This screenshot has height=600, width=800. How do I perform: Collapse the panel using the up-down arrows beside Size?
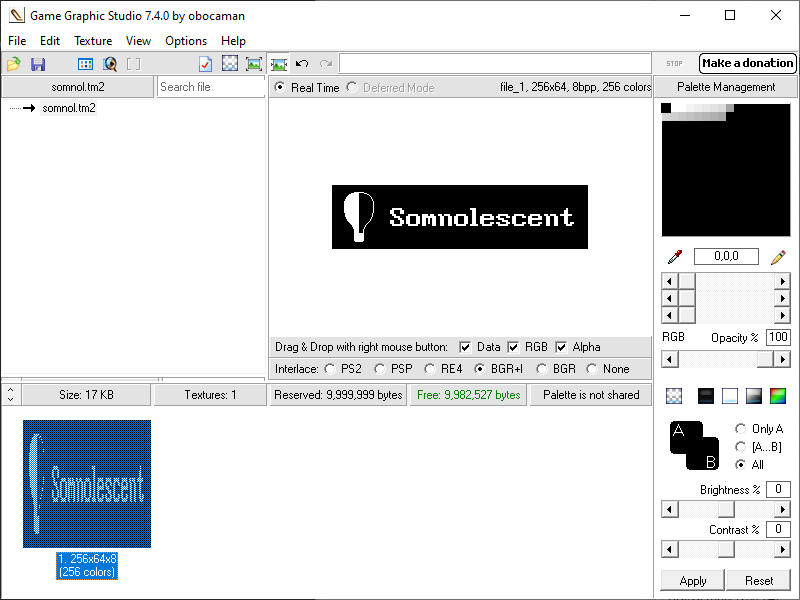[10, 395]
